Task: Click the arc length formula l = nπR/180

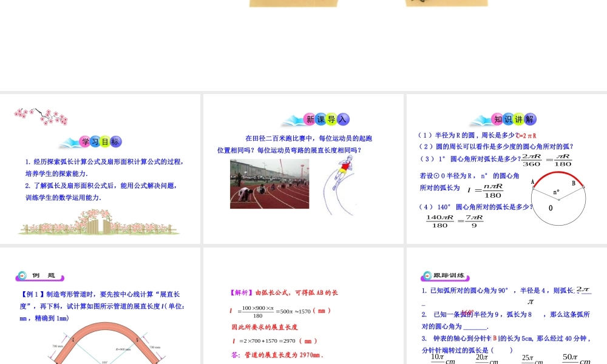Action: coord(486,190)
